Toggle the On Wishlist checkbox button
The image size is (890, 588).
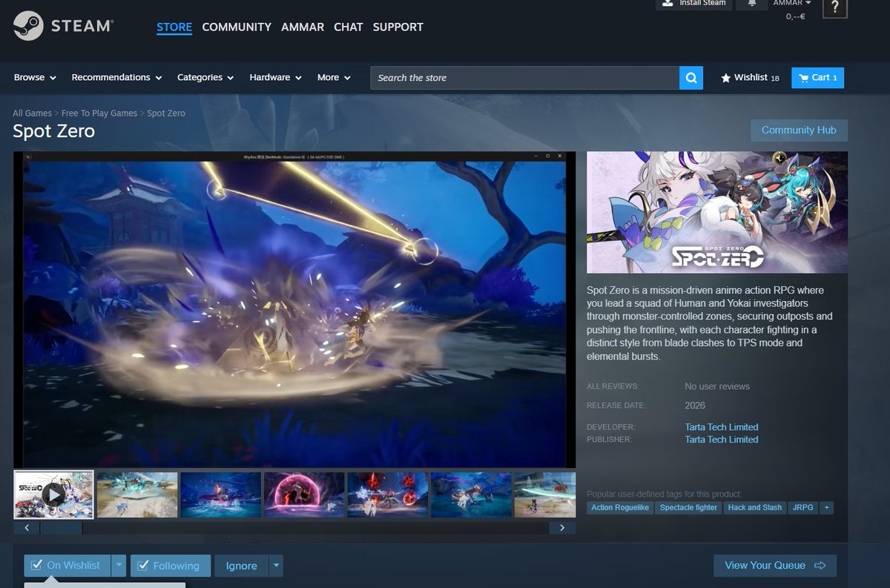click(67, 565)
